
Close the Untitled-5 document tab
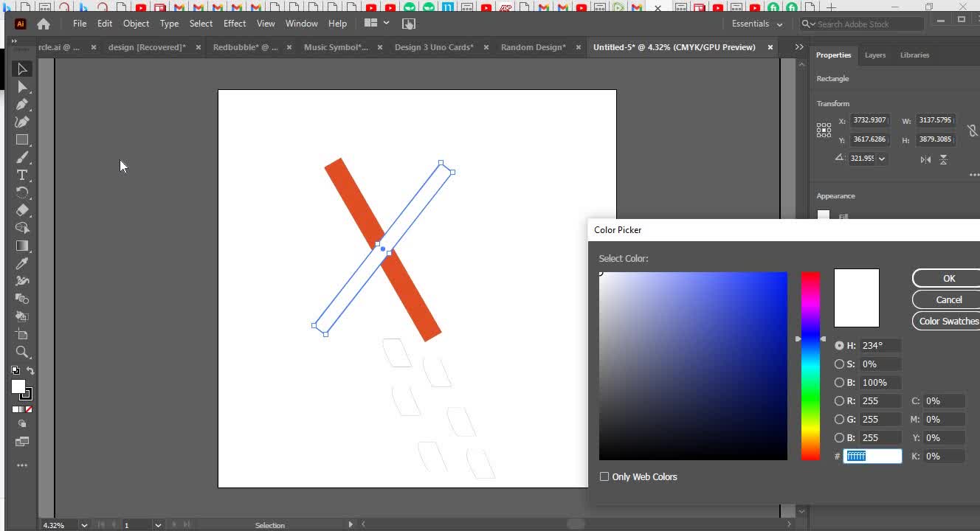(x=770, y=47)
